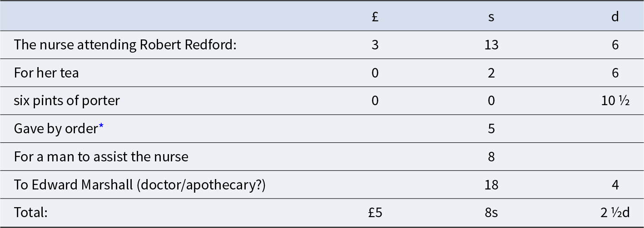Click the "£5" total cell
The height and width of the screenshot is (228, 644).
[375, 213]
